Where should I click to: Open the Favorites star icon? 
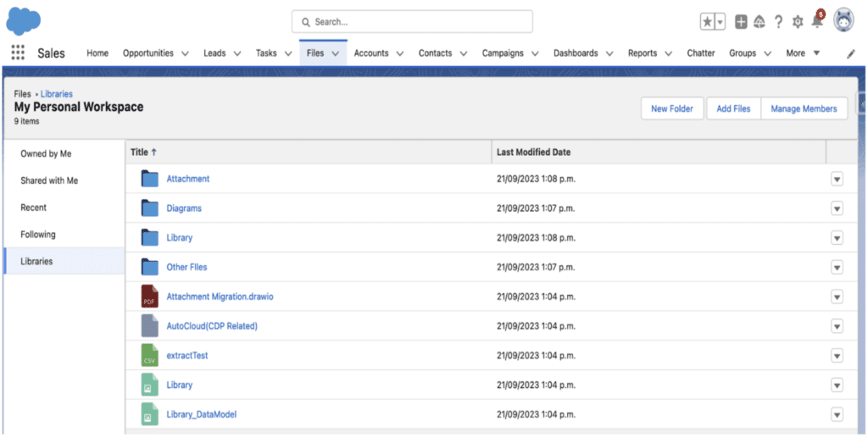coord(708,22)
